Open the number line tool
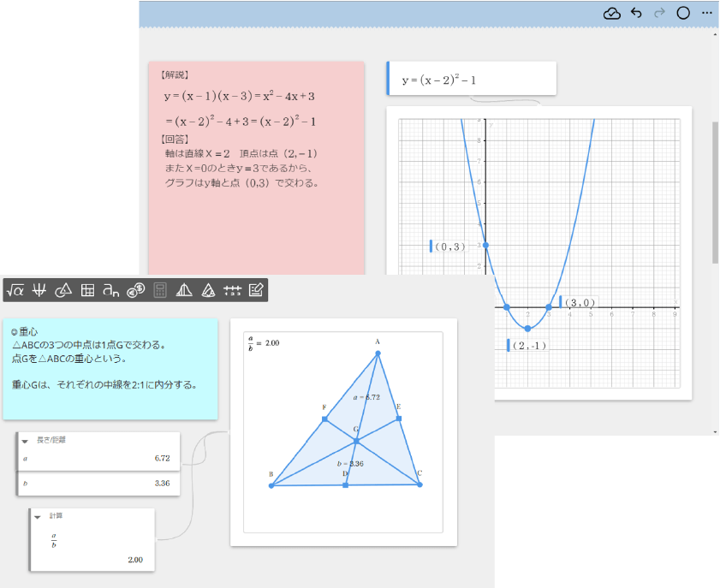This screenshot has height=588, width=720. (231, 289)
